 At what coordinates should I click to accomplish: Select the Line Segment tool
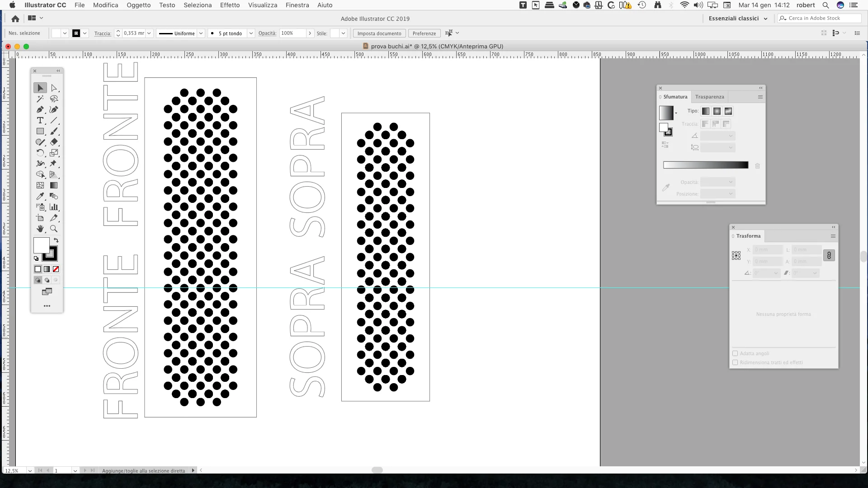click(x=54, y=120)
